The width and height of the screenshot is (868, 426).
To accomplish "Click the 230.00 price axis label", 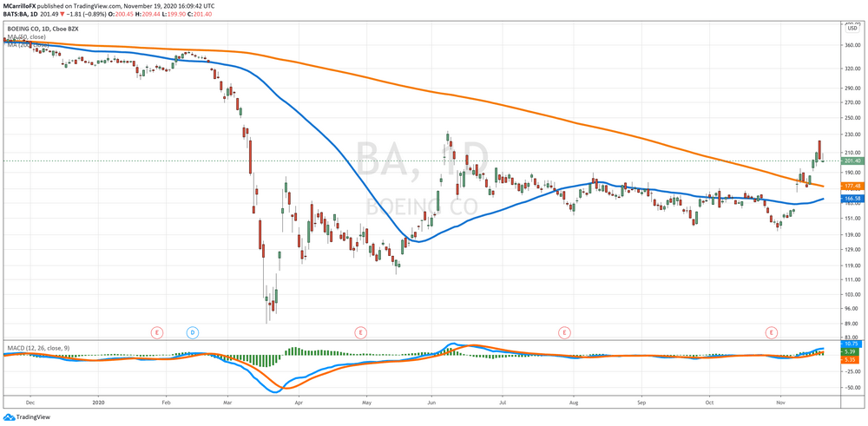I will [852, 134].
